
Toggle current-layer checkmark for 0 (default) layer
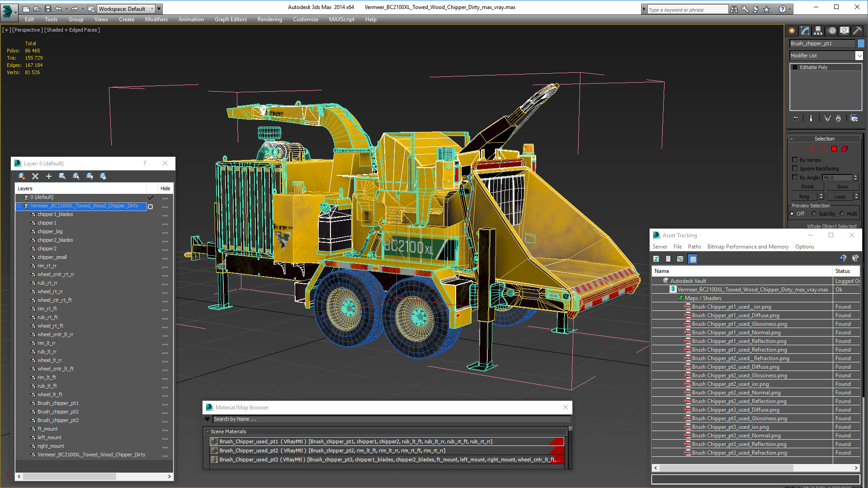151,197
